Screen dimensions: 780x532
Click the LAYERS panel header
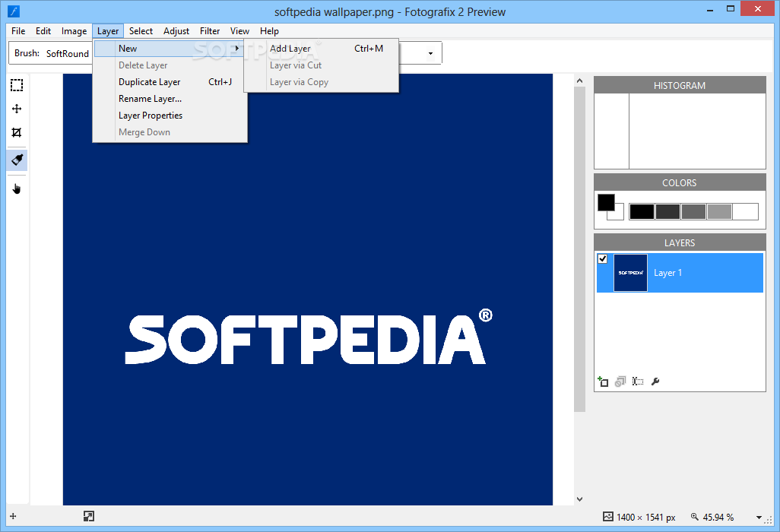680,242
